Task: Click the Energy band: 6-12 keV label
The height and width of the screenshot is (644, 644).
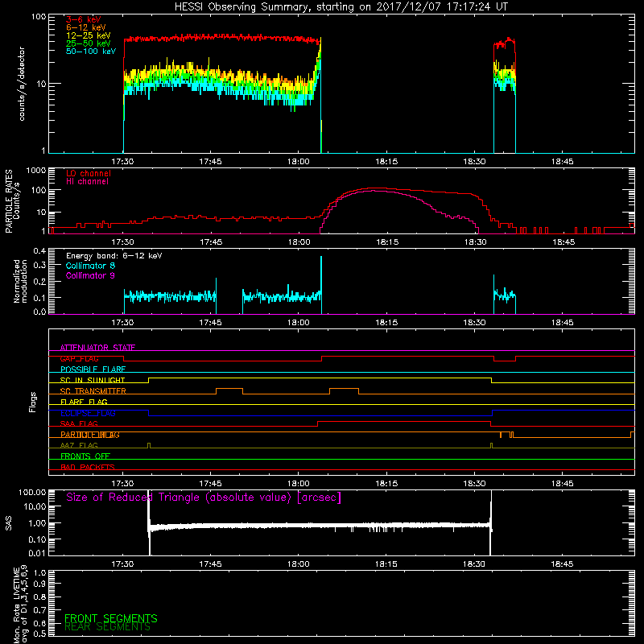Action: [x=114, y=256]
